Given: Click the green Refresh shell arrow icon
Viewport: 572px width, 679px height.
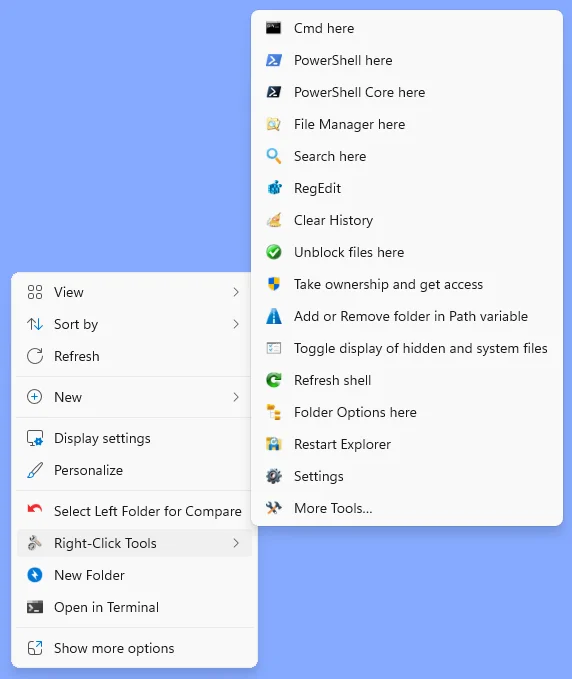Looking at the screenshot, I should (x=274, y=380).
